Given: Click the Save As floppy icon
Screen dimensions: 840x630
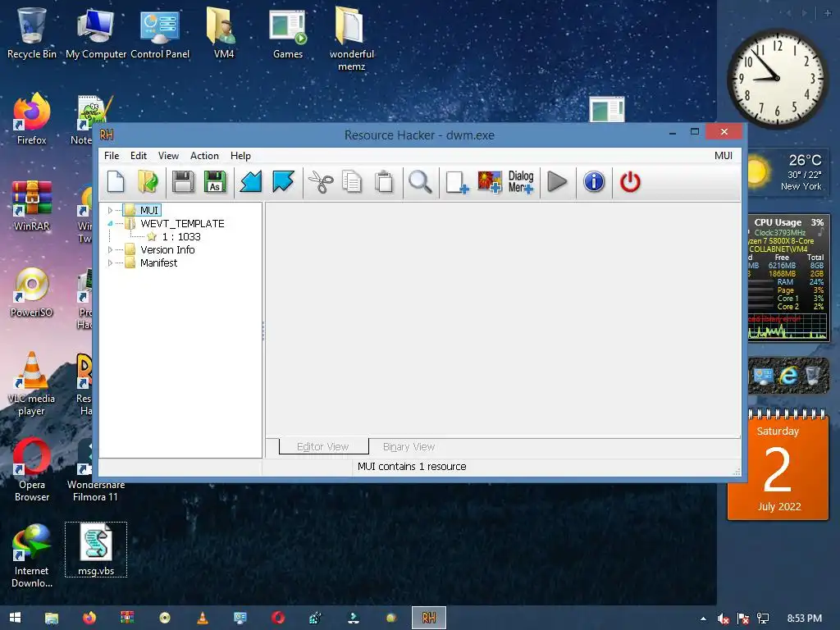Looking at the screenshot, I should pos(215,181).
